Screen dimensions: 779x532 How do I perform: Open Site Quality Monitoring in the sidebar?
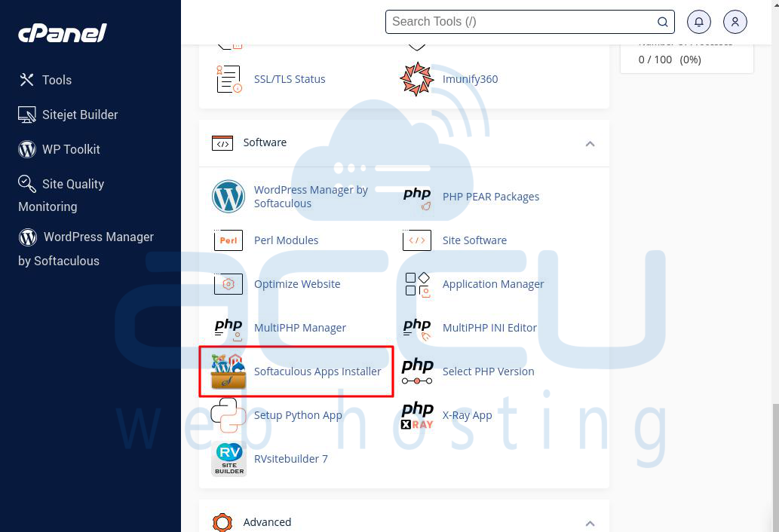(x=61, y=194)
